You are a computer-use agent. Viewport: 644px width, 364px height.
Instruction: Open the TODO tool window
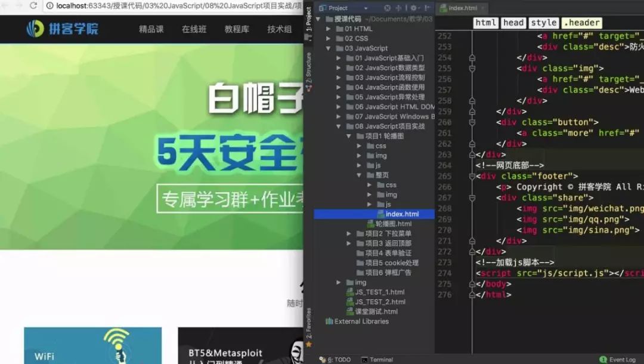tap(338, 360)
